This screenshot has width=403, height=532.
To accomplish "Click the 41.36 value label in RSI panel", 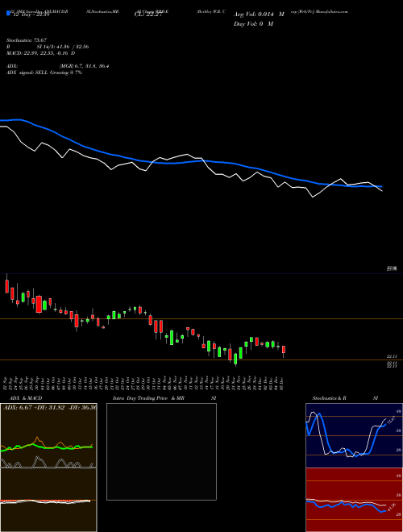I will 391,507.
